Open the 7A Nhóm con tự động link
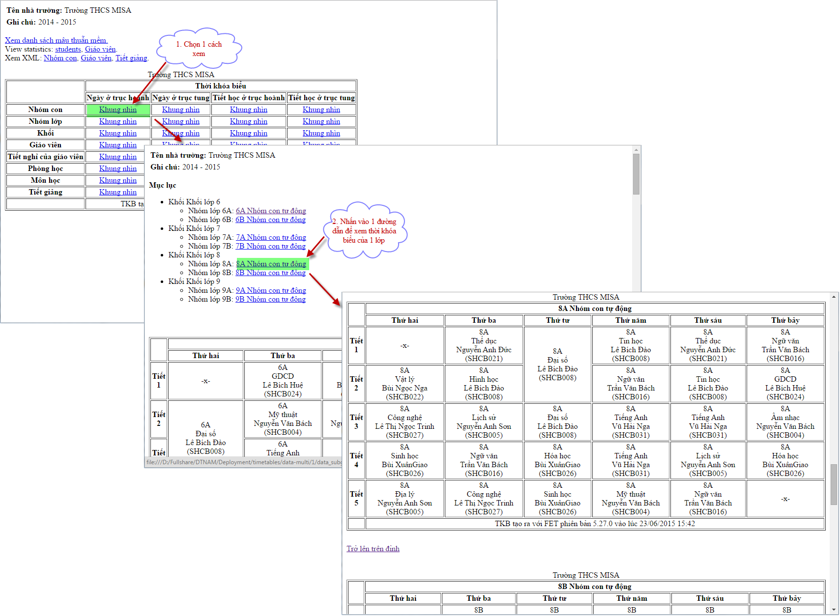 [271, 237]
